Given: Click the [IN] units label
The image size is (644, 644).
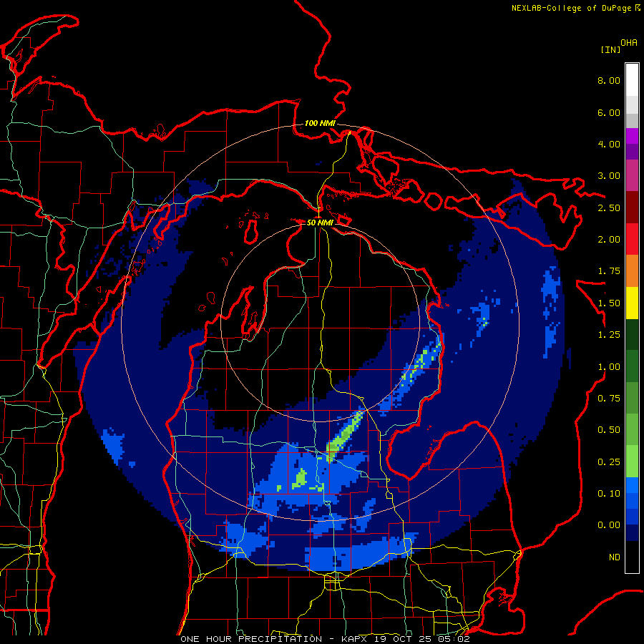Looking at the screenshot, I should point(610,49).
